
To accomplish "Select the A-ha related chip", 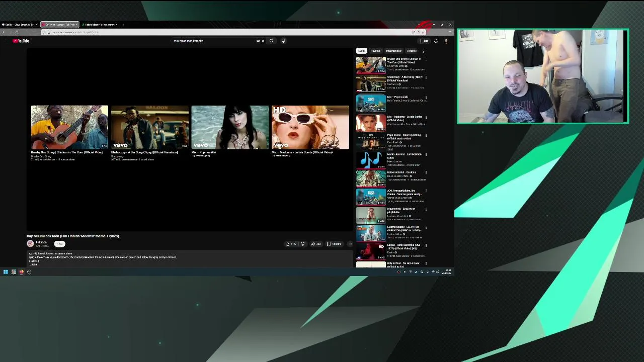I will tap(412, 51).
